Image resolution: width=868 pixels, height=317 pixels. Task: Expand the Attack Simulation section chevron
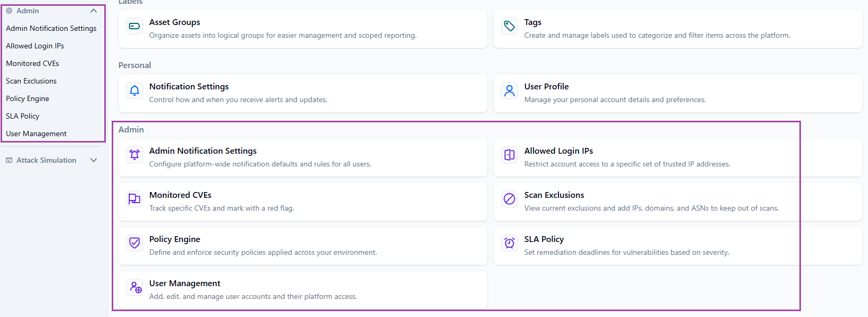tap(94, 160)
